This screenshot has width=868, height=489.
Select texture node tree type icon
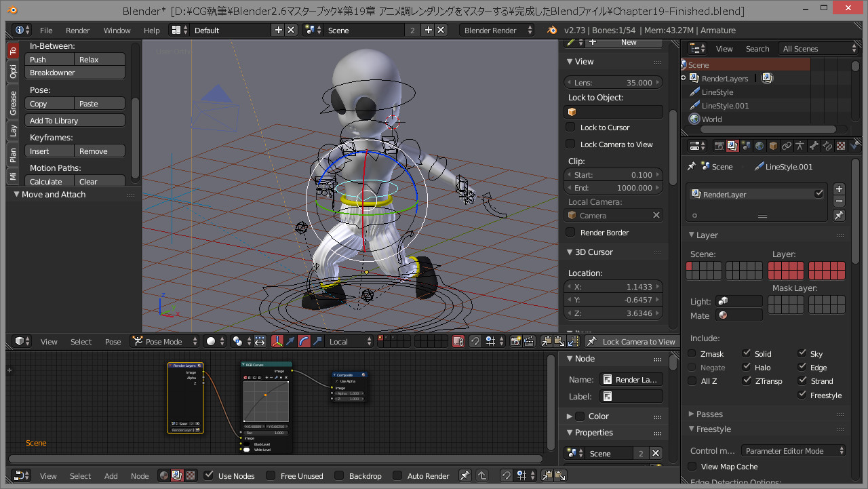pos(191,476)
